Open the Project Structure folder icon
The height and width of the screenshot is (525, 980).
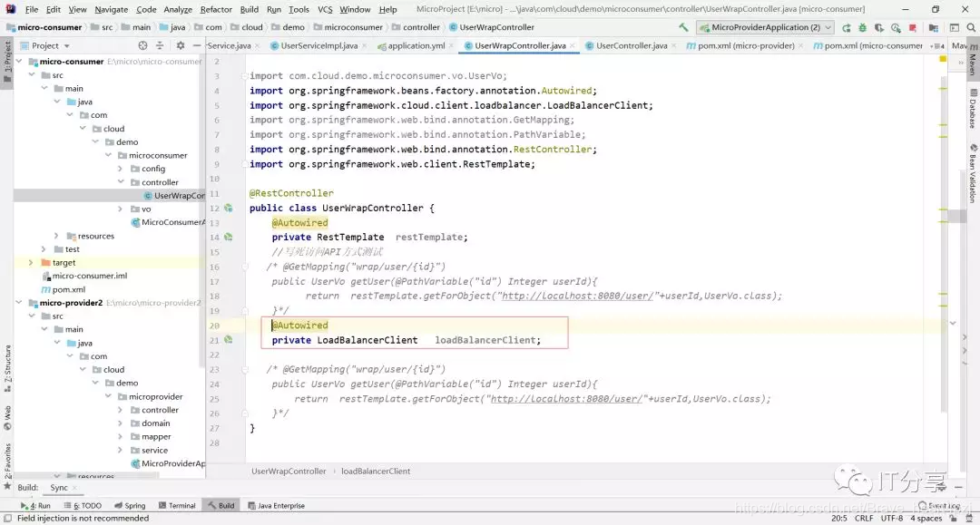pos(933,27)
